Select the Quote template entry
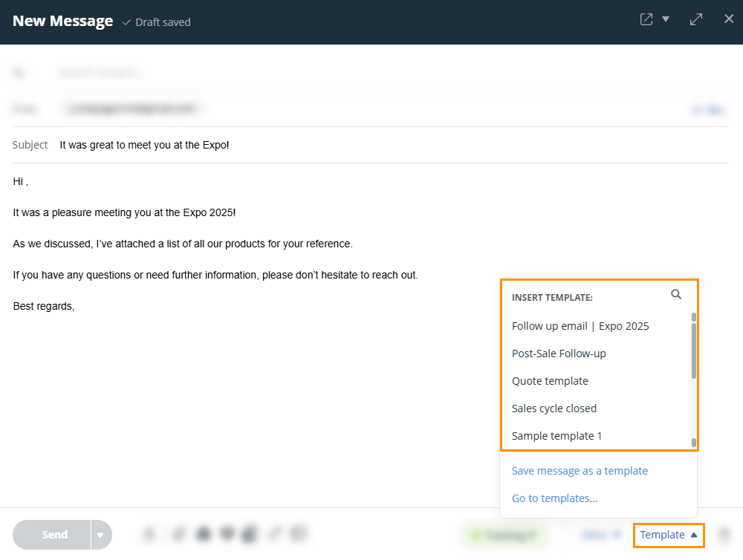This screenshot has height=560, width=743. [x=550, y=380]
